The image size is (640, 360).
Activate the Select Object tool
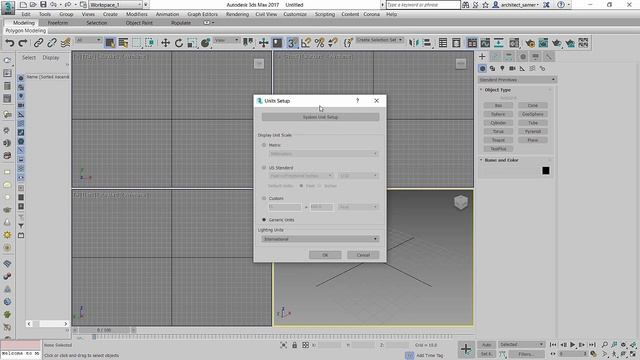tap(110, 42)
